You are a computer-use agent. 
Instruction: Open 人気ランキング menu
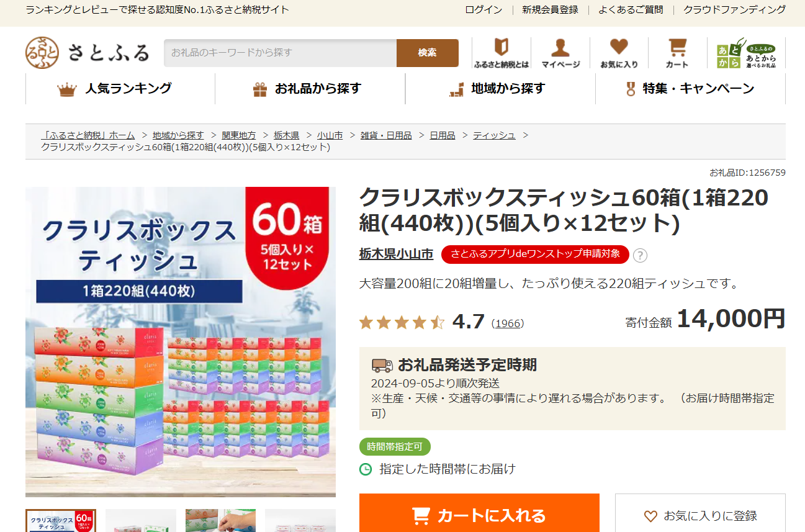(x=120, y=89)
